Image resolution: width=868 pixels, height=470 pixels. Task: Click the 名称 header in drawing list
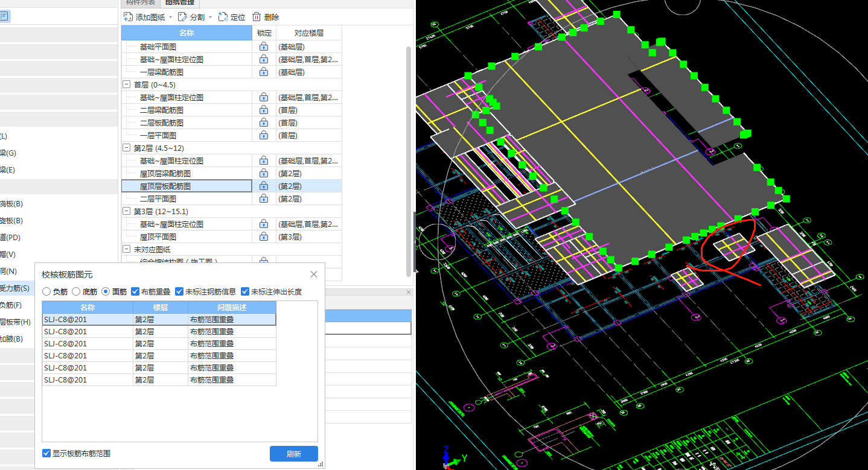187,33
